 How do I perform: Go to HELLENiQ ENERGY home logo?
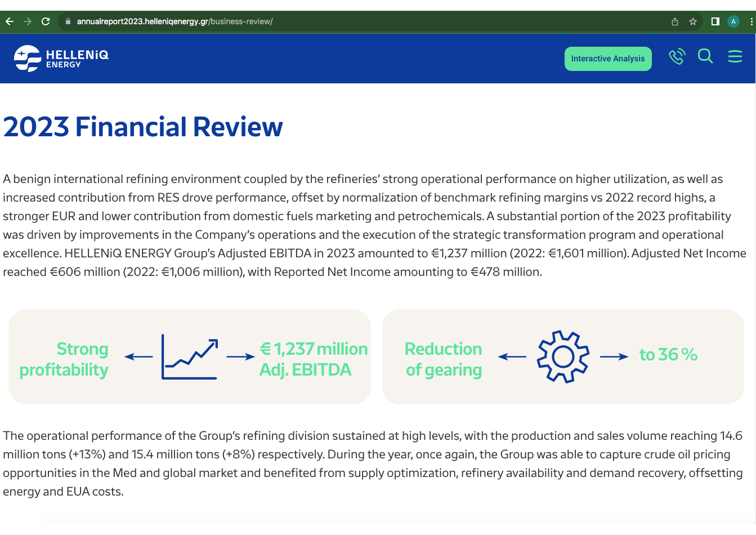61,58
